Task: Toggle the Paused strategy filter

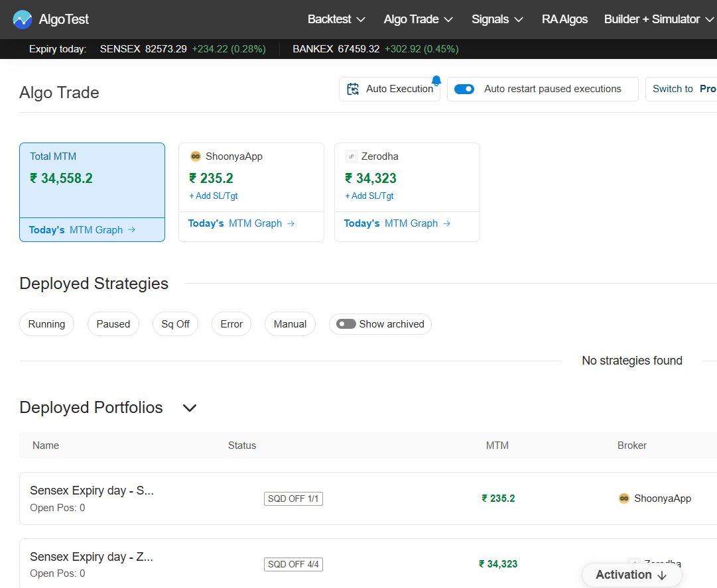Action: coord(113,324)
